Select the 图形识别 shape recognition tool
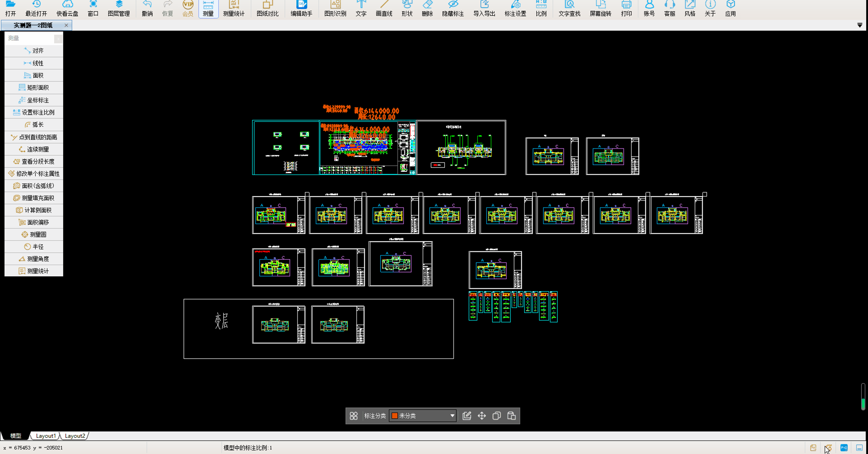Screen dimensions: 868x454 click(x=335, y=8)
